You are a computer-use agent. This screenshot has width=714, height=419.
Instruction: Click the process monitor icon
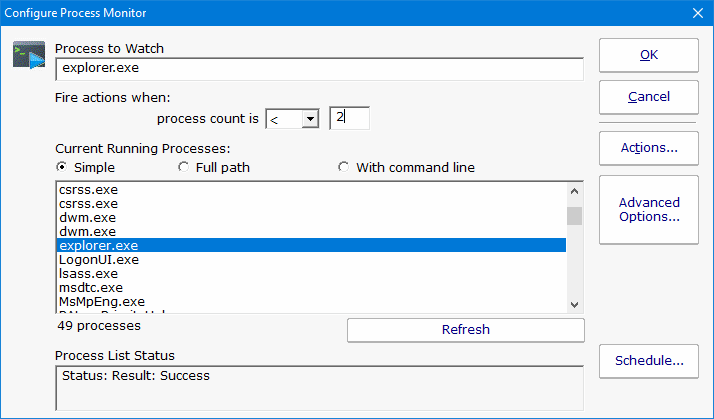[29, 55]
